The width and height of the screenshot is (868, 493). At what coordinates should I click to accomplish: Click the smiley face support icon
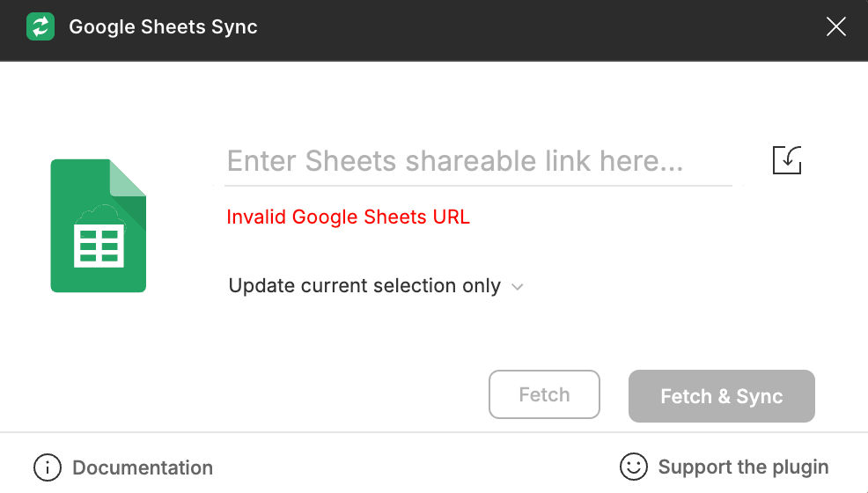tap(633, 467)
